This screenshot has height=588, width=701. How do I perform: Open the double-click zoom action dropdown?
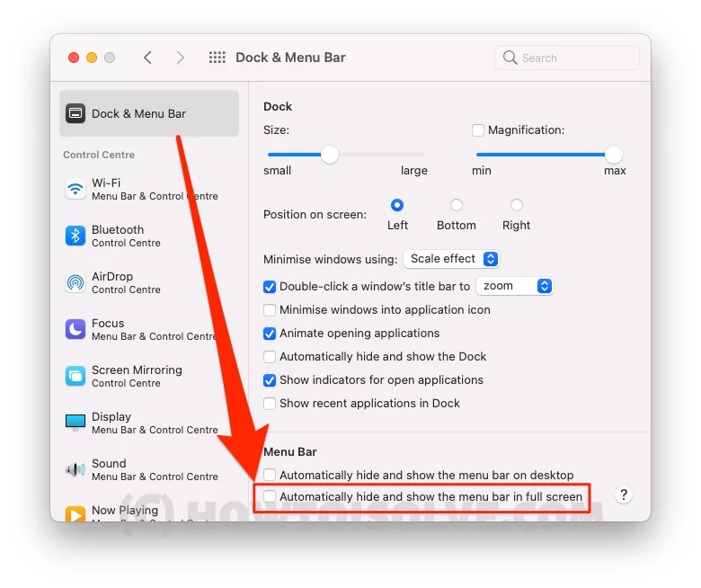click(514, 286)
